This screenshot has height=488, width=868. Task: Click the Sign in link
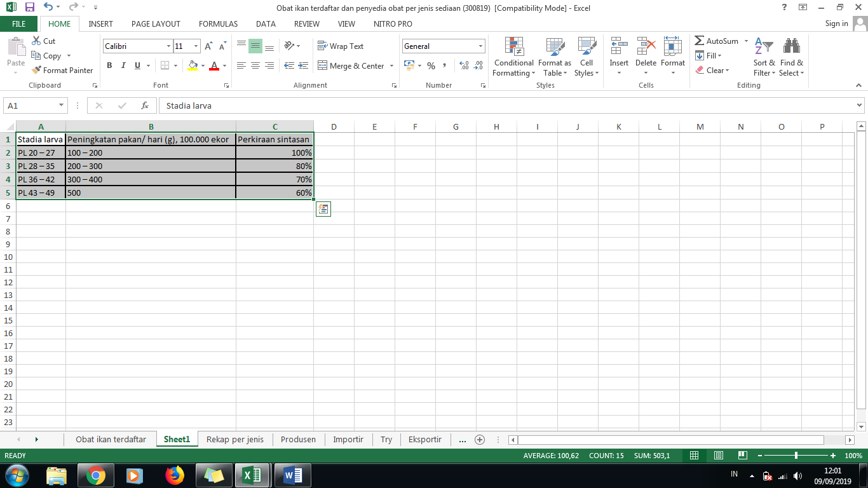836,24
